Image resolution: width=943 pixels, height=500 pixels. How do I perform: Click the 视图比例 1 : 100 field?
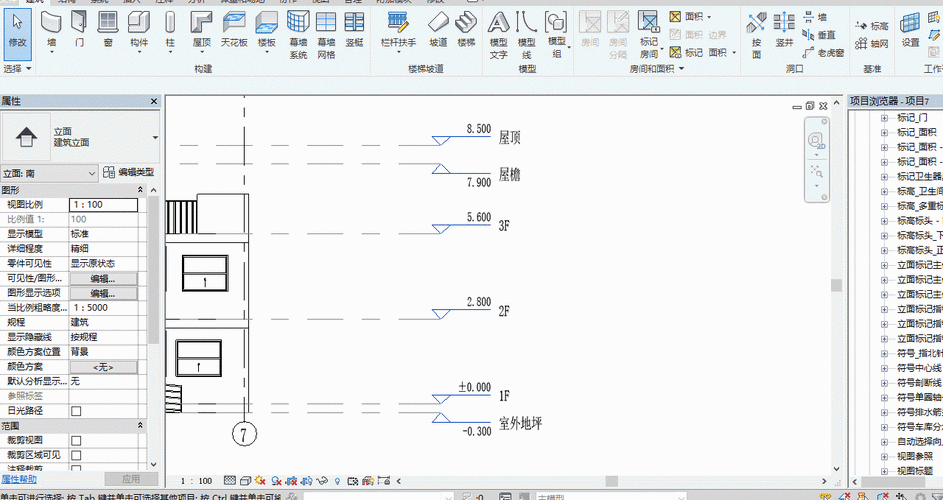103,205
